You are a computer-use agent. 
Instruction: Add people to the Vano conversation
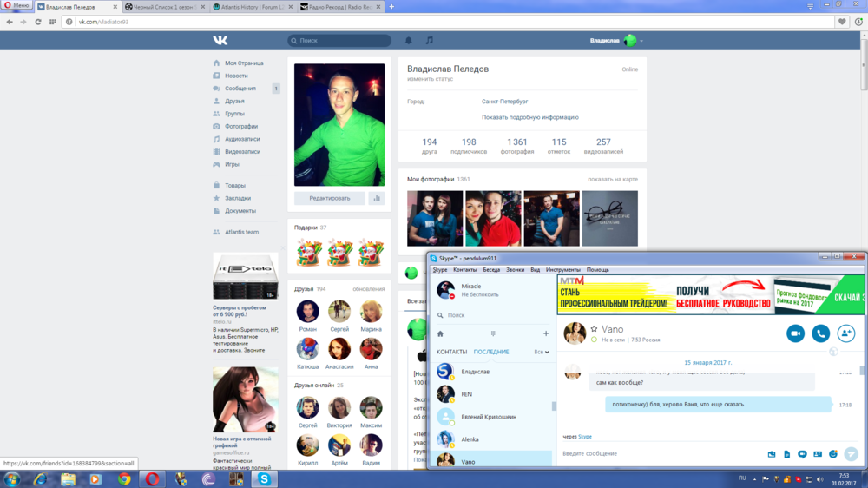(845, 333)
